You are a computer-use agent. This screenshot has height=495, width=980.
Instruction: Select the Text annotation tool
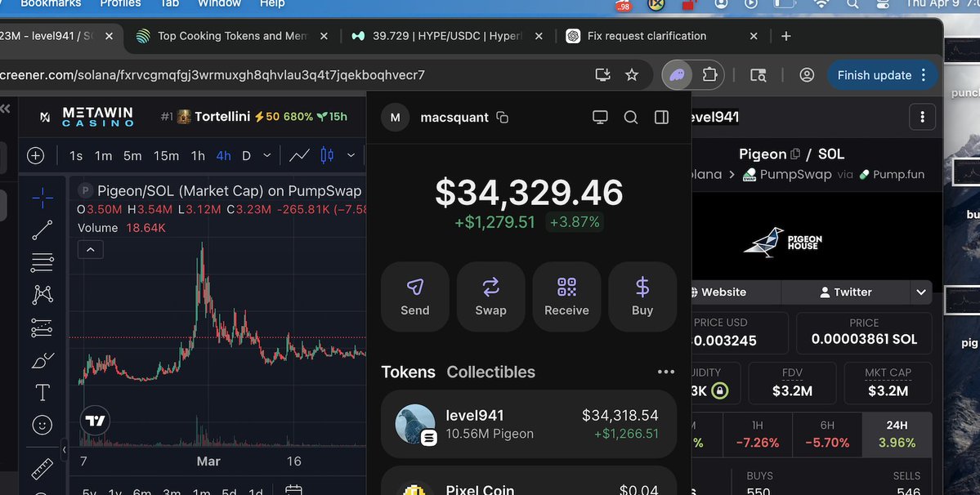[43, 393]
